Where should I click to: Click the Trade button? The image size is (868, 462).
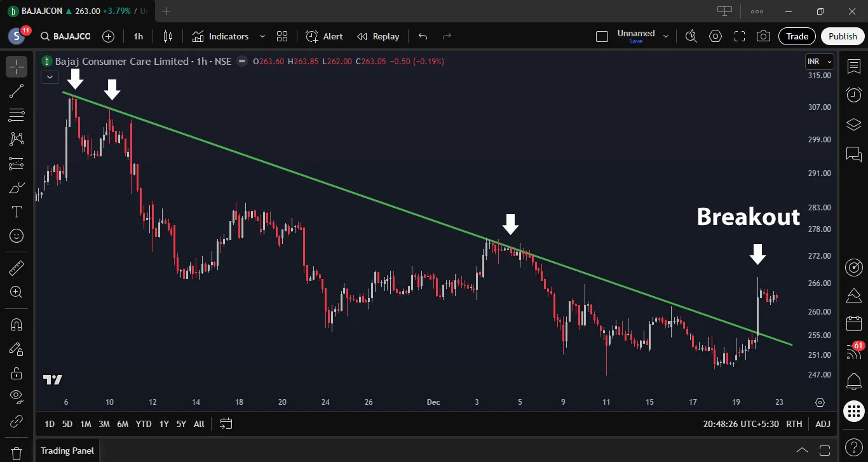click(797, 36)
